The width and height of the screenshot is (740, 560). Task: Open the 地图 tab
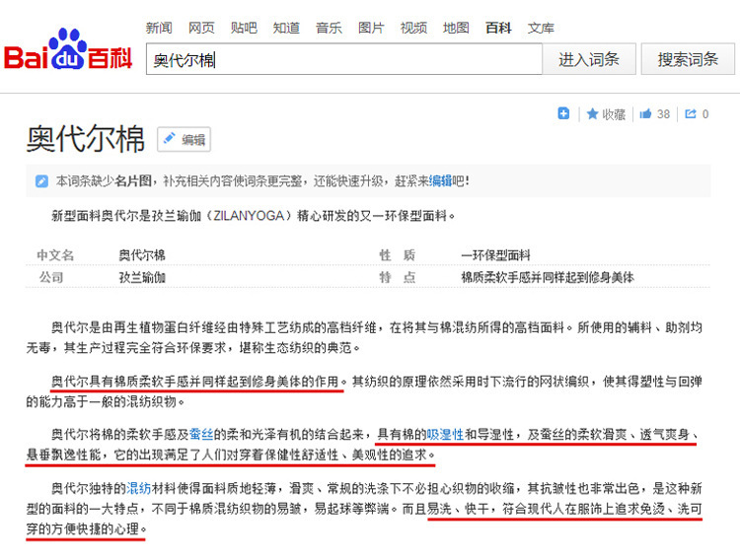click(x=456, y=28)
